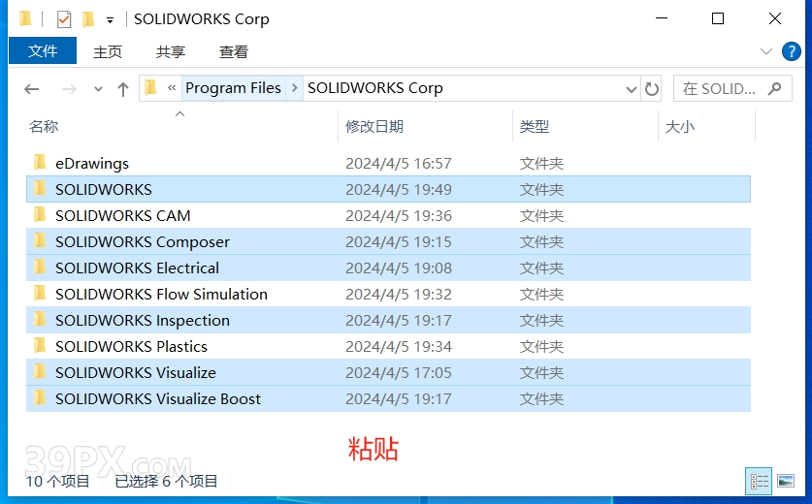The height and width of the screenshot is (504, 812).
Task: Click Program Files in the address breadcrumb
Action: click(233, 88)
